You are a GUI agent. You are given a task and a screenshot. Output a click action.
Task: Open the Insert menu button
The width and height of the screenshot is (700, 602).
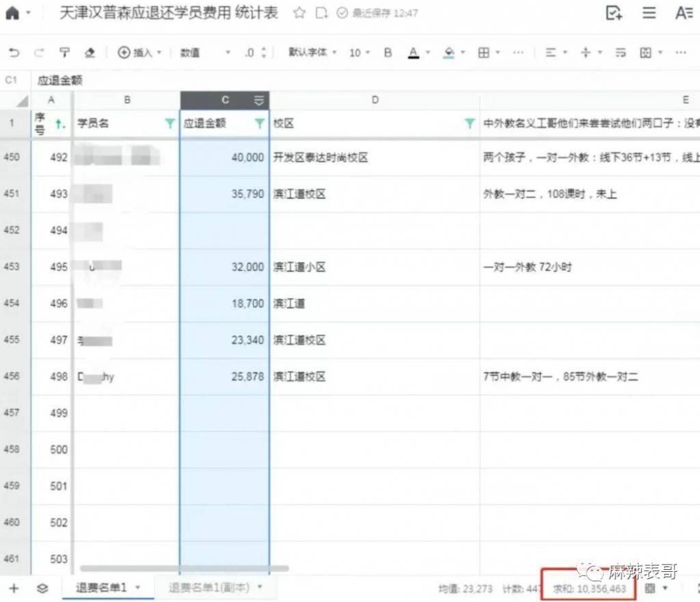(x=138, y=53)
